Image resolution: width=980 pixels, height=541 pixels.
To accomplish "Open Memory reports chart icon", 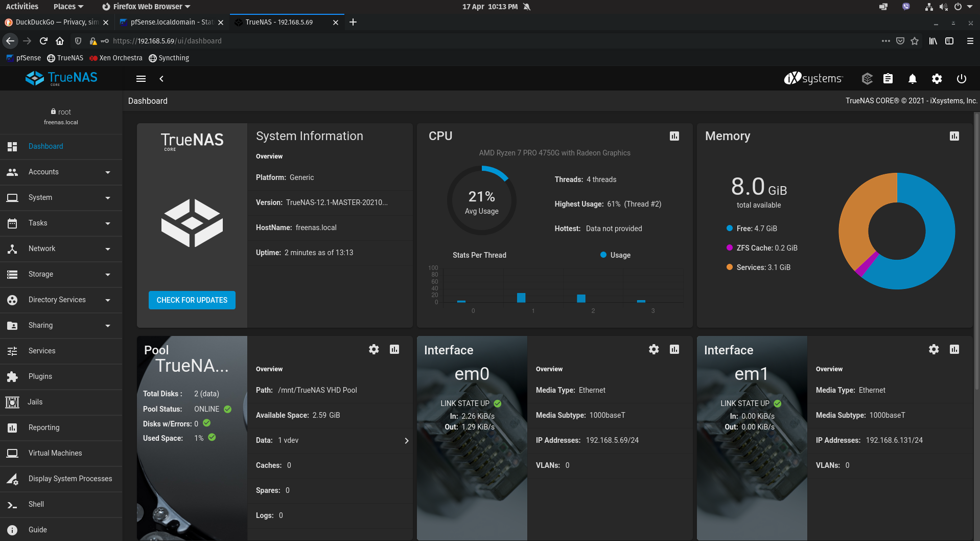I will 954,136.
